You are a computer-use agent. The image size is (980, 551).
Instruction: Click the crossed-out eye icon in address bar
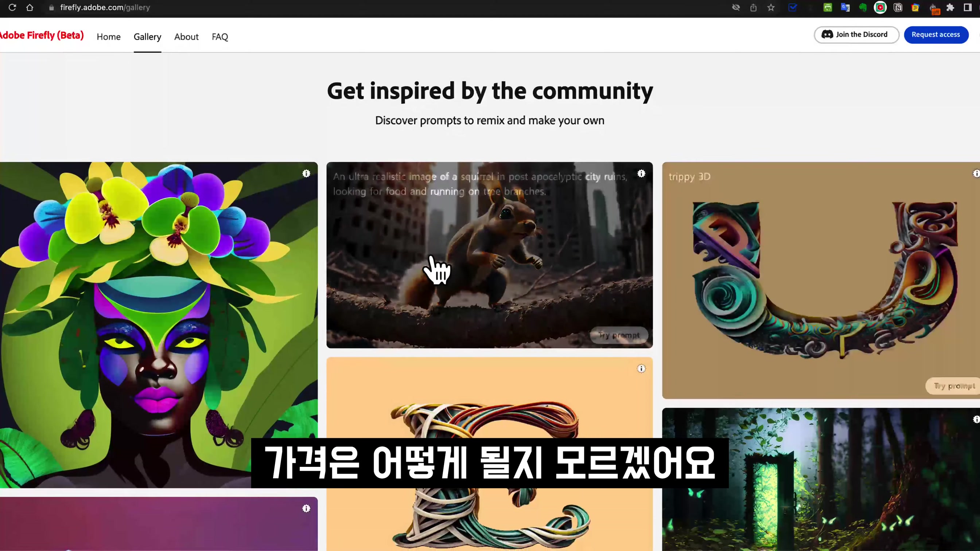pos(736,7)
